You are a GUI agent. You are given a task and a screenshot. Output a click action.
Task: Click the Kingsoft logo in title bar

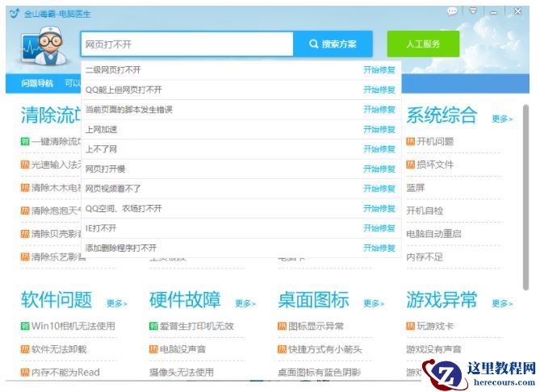click(x=15, y=14)
